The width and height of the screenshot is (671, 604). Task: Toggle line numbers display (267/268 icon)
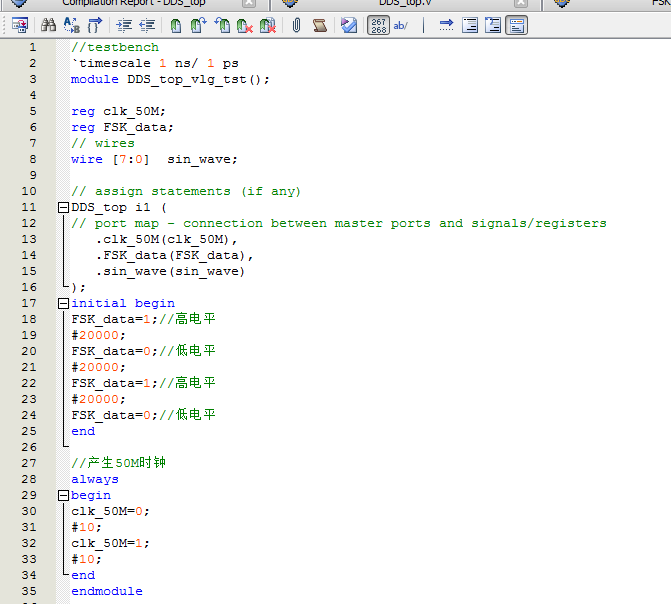[378, 25]
